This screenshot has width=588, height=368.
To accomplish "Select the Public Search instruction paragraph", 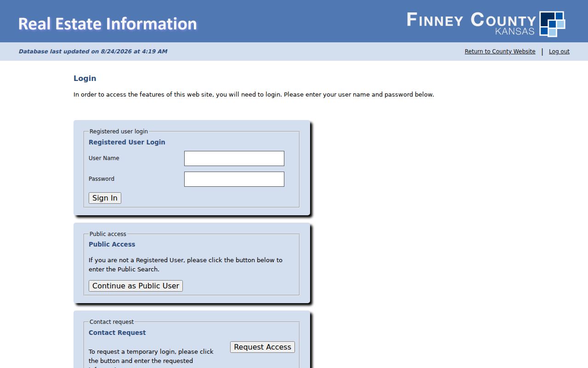I will point(186,264).
